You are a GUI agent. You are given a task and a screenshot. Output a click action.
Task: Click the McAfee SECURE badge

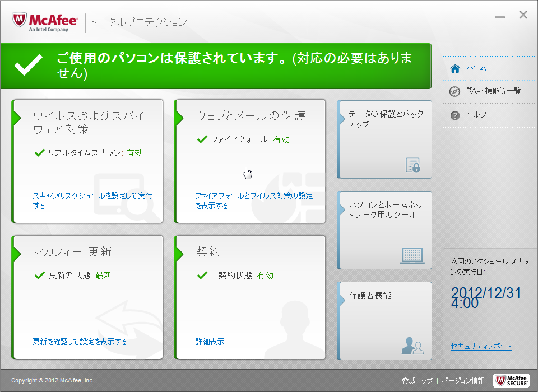[511, 380]
